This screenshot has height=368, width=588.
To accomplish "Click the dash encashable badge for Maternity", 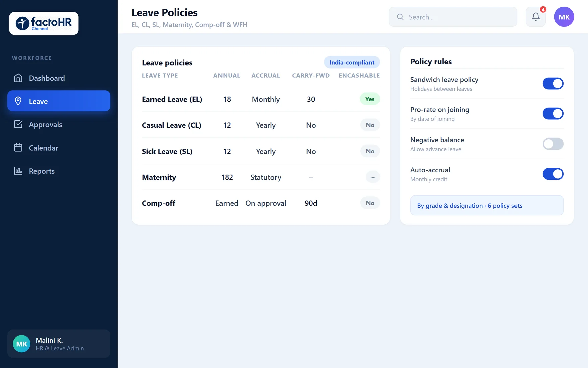I will coord(373,177).
